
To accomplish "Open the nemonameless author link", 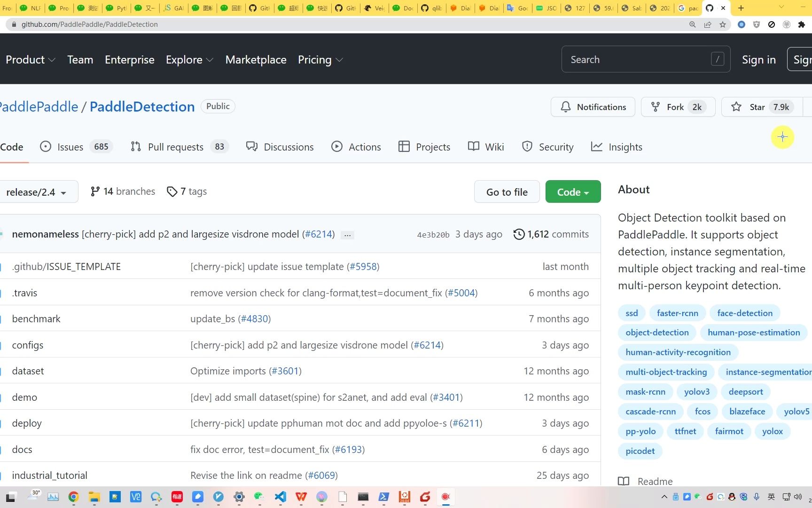I will tap(46, 234).
